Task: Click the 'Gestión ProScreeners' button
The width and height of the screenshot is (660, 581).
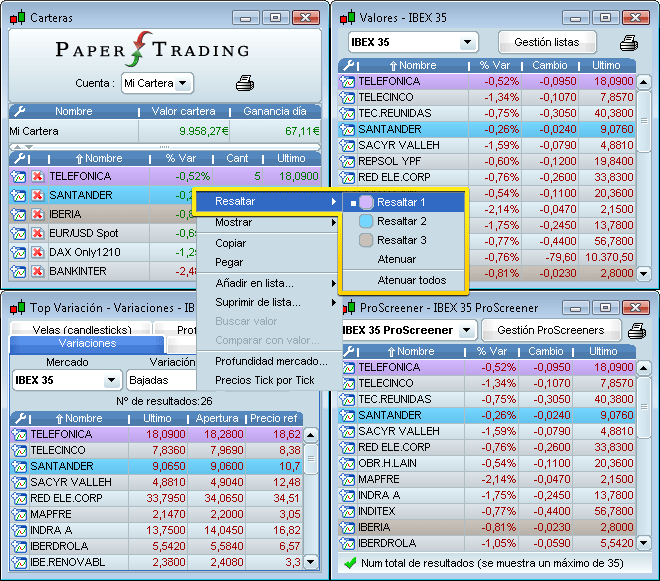Action: (x=551, y=330)
